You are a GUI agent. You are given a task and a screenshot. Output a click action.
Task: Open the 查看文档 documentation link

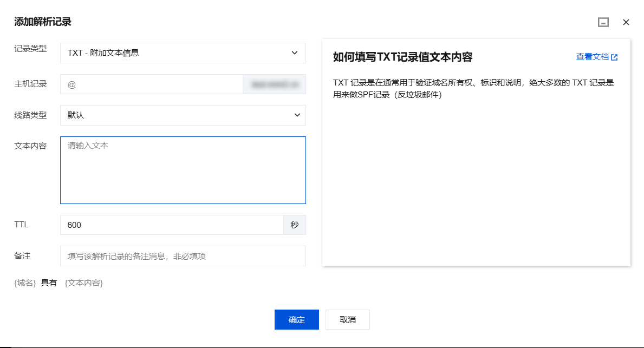pos(592,57)
